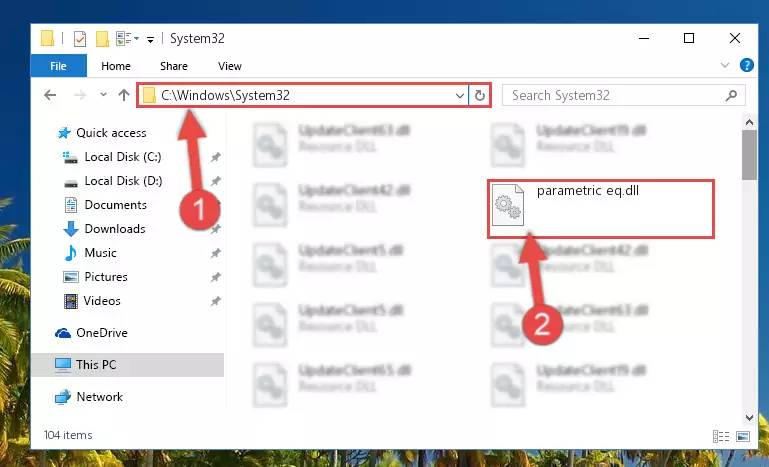Screen dimensions: 769x467
Task: Click the New folder icon in title bar
Action: 102,38
